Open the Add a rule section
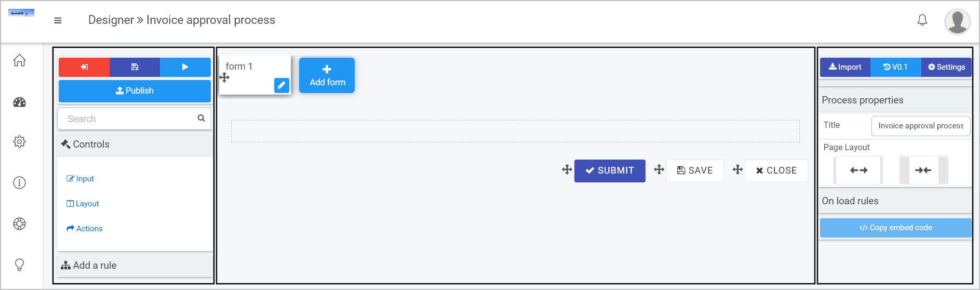The image size is (980, 290). [135, 265]
